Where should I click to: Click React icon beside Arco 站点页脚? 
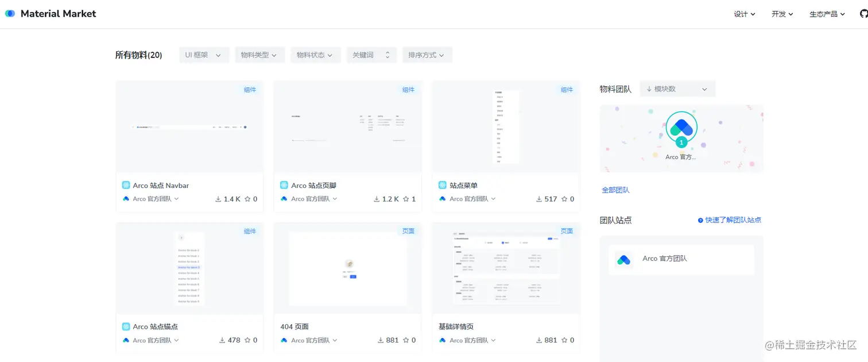[x=284, y=185]
